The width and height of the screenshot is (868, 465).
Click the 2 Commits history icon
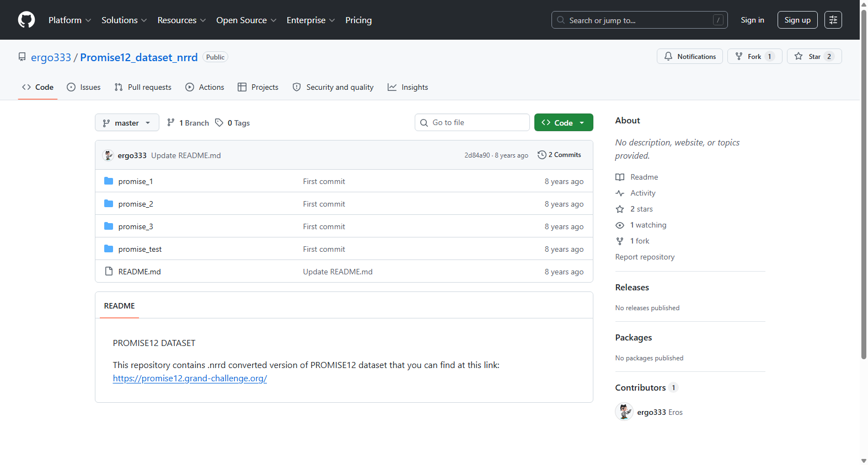pos(542,155)
